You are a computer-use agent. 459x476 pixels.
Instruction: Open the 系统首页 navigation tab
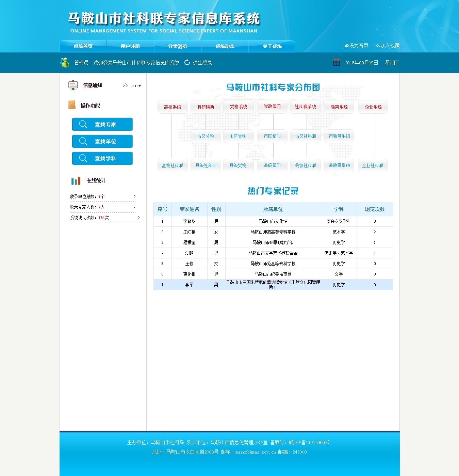(x=83, y=46)
